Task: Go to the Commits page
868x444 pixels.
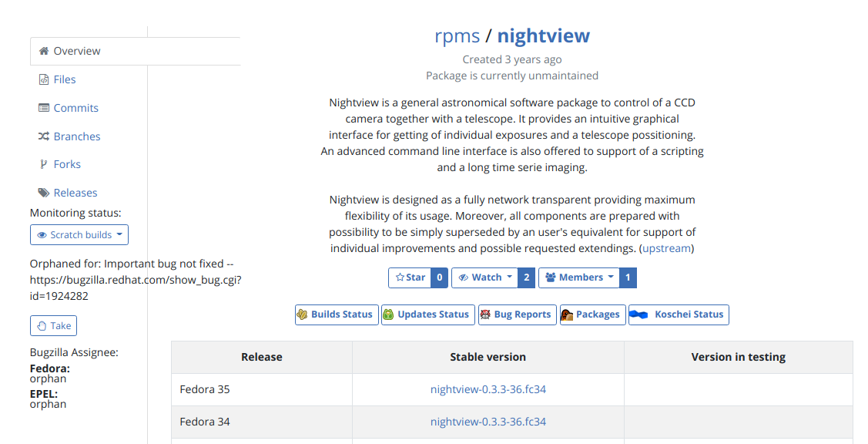Action: click(x=75, y=108)
